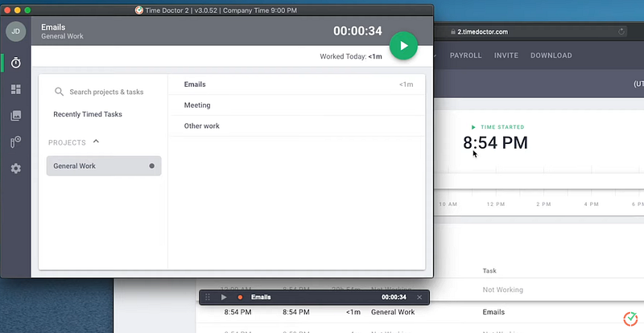Open the JD user avatar
Screen dimensions: 644x333
point(15,31)
